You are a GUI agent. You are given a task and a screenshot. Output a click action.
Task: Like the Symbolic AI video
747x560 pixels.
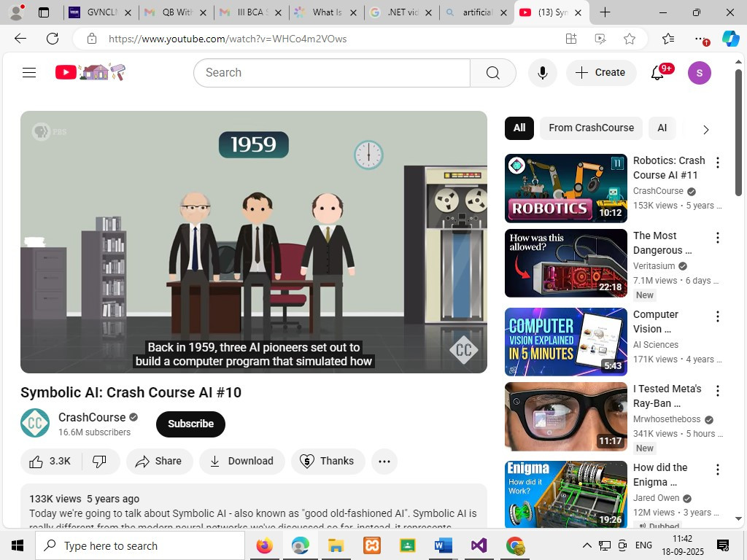[x=50, y=461]
